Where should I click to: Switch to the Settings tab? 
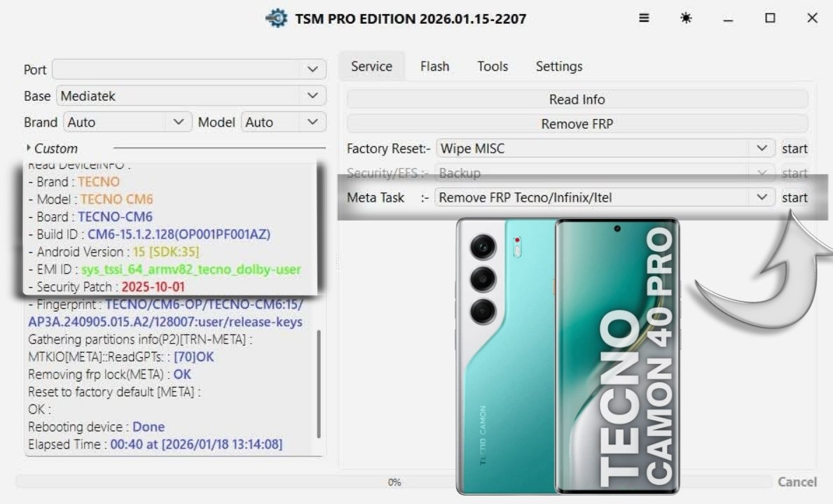(559, 66)
